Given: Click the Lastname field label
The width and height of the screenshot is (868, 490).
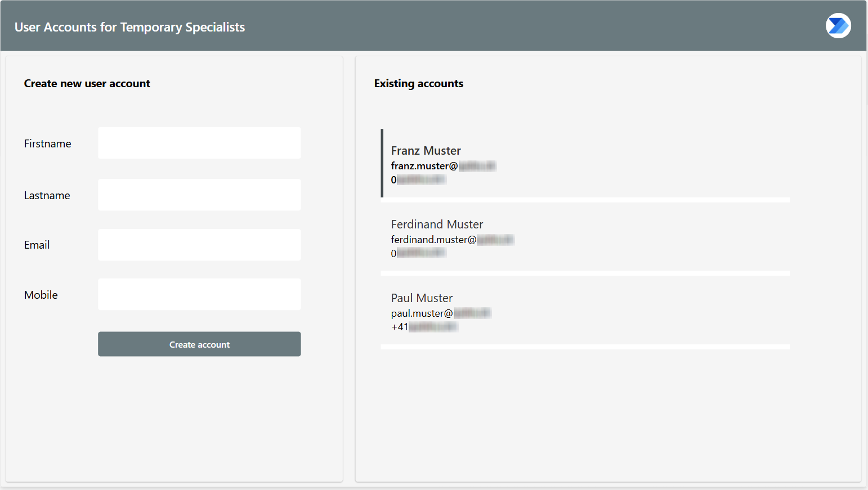Looking at the screenshot, I should click(x=47, y=195).
